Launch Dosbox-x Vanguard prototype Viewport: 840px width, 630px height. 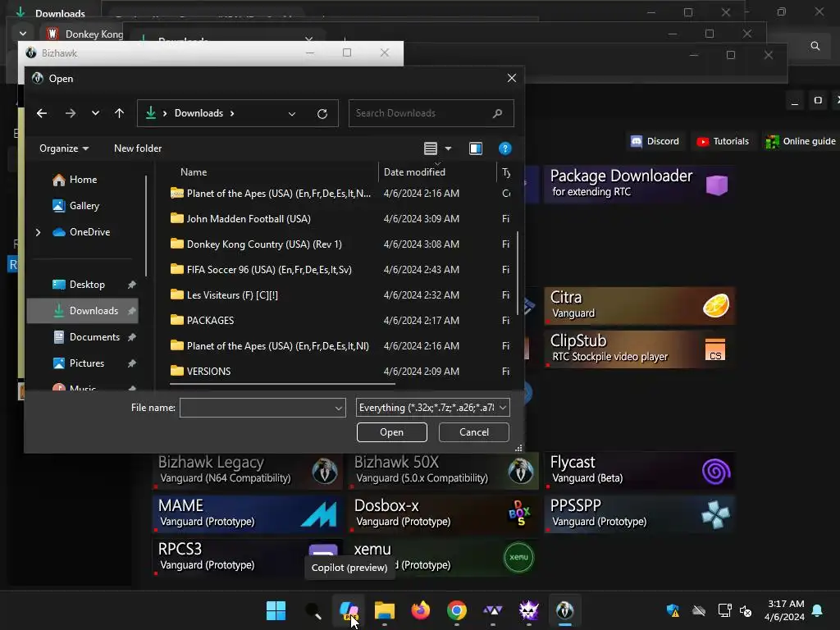444,514
